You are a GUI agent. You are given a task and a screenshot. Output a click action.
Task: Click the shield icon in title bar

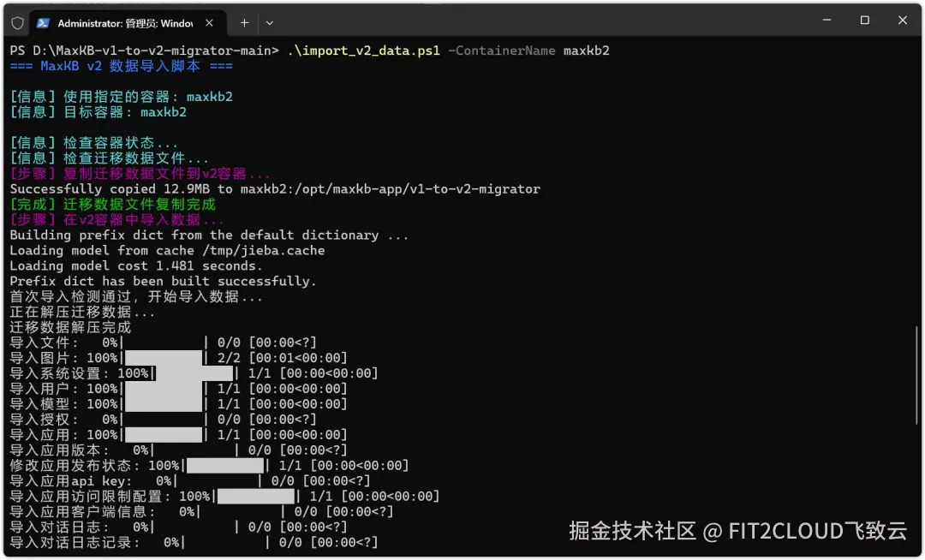click(x=18, y=23)
